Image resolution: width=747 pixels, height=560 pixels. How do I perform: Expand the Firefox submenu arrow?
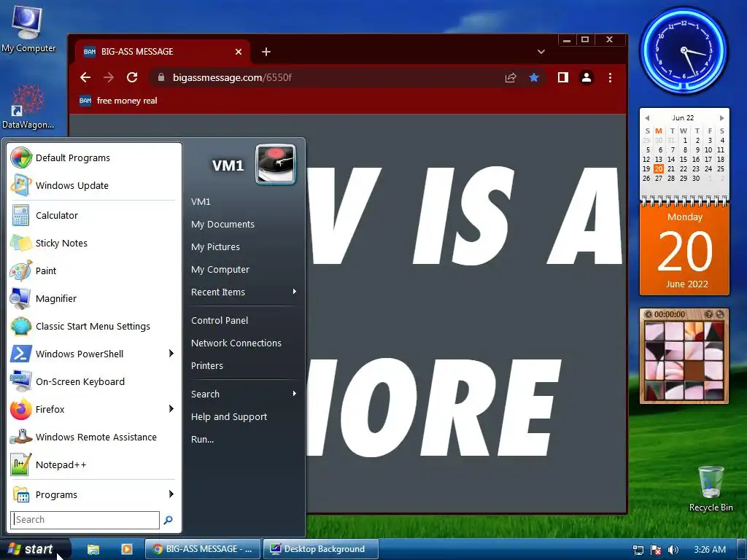click(171, 408)
